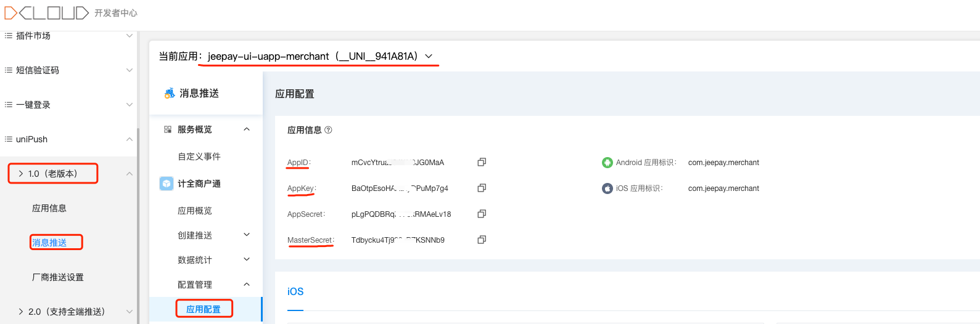Copy the MasterSecret value
Screen dimensions: 980x324
[x=482, y=240]
